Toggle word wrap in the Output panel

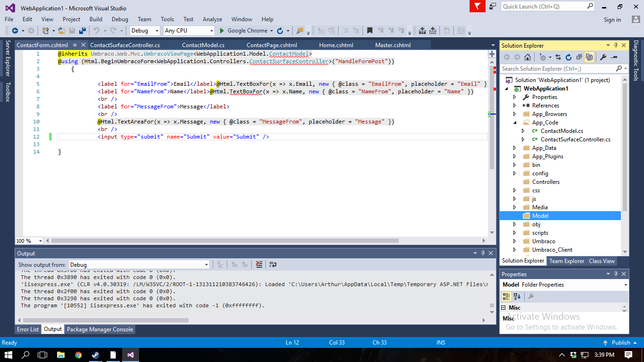[272, 264]
